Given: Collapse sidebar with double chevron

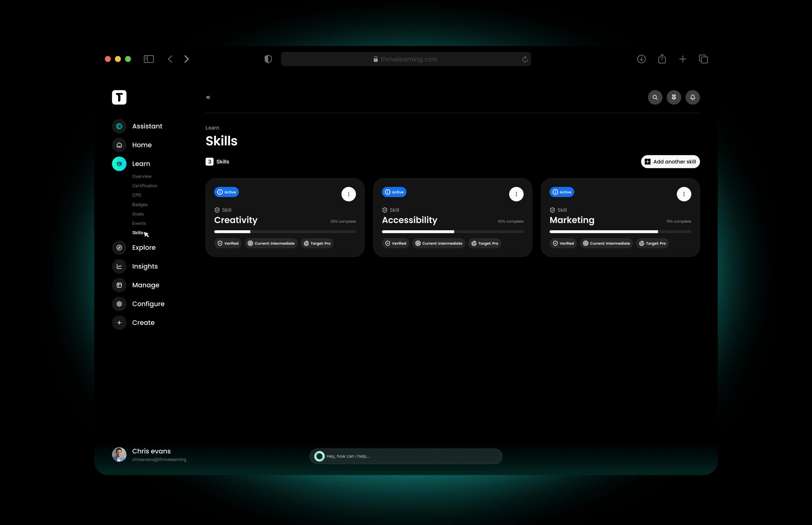Looking at the screenshot, I should (x=208, y=97).
